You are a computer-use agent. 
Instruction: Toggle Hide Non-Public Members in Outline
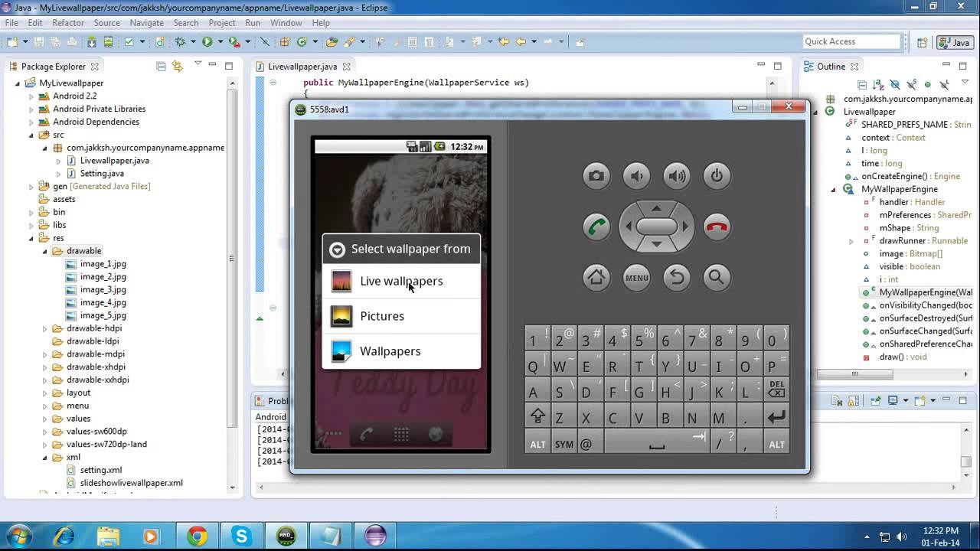[927, 85]
